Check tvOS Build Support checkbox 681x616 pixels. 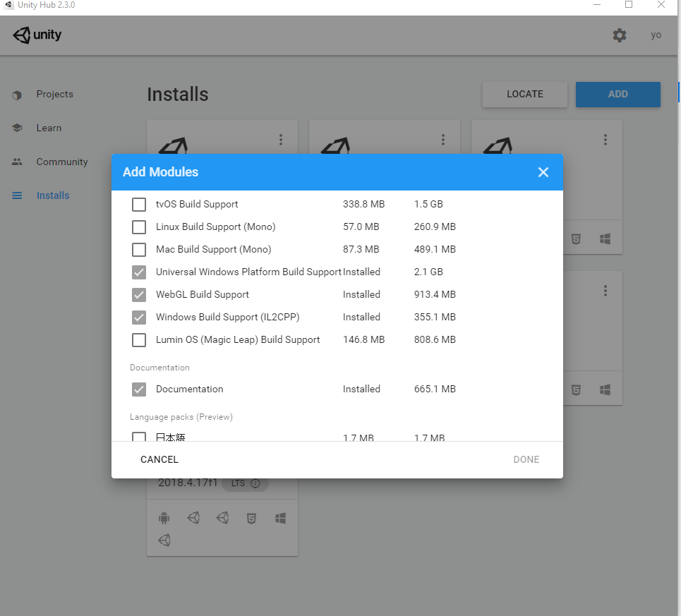coord(139,205)
